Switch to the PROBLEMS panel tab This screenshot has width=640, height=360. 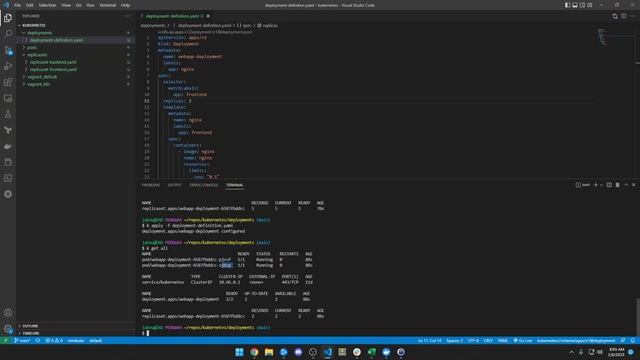151,185
